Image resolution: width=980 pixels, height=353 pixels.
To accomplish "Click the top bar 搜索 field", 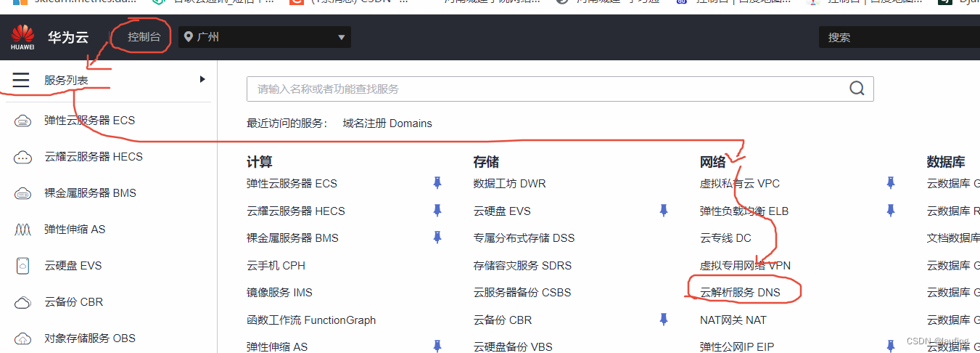I will point(899,37).
